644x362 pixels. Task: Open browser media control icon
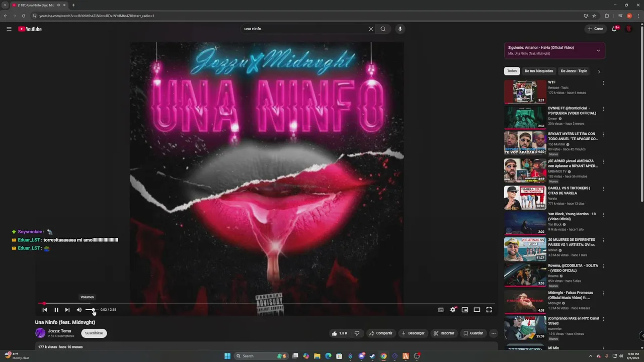point(620,16)
